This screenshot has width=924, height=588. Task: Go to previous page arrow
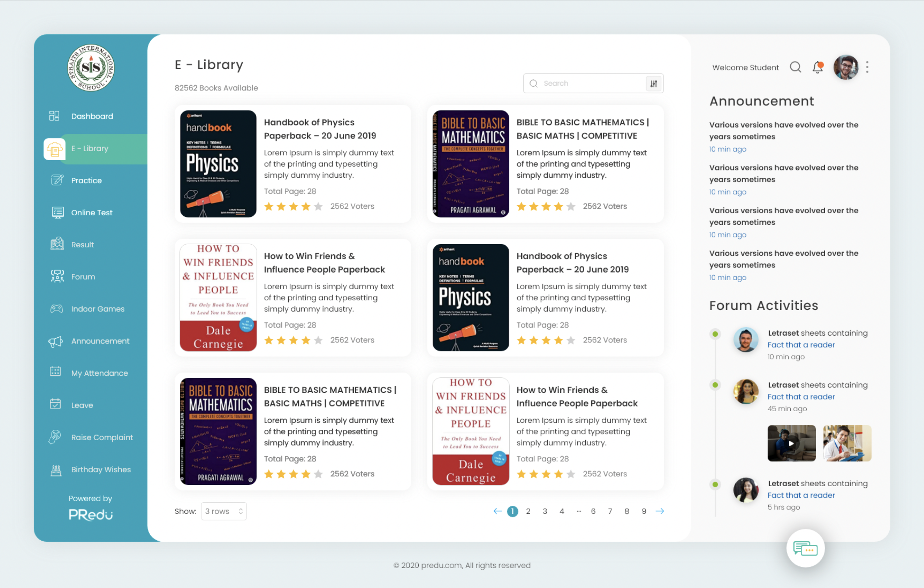point(497,511)
